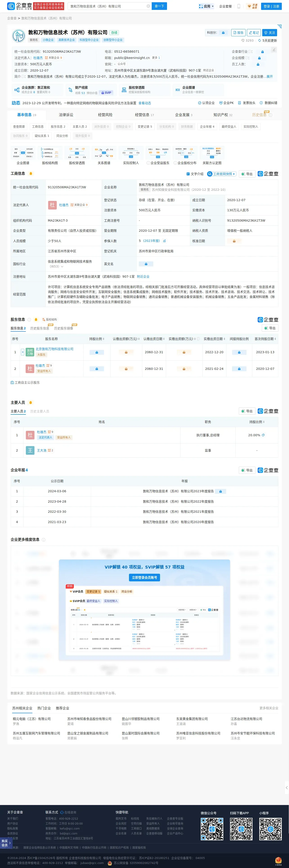Screen dimensions: 289x868
Task: Select the 热门企业 tab
Action: coord(44,708)
